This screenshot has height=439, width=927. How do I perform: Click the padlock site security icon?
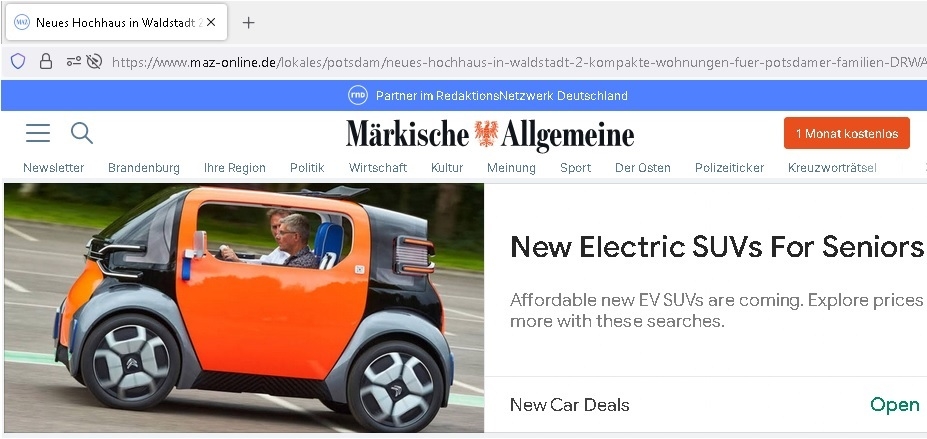46,61
